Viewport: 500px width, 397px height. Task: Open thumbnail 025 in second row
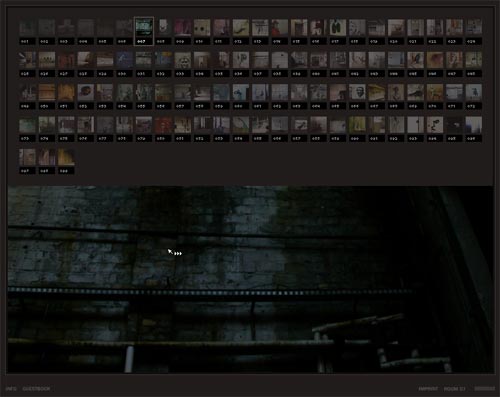pyautogui.click(x=27, y=60)
